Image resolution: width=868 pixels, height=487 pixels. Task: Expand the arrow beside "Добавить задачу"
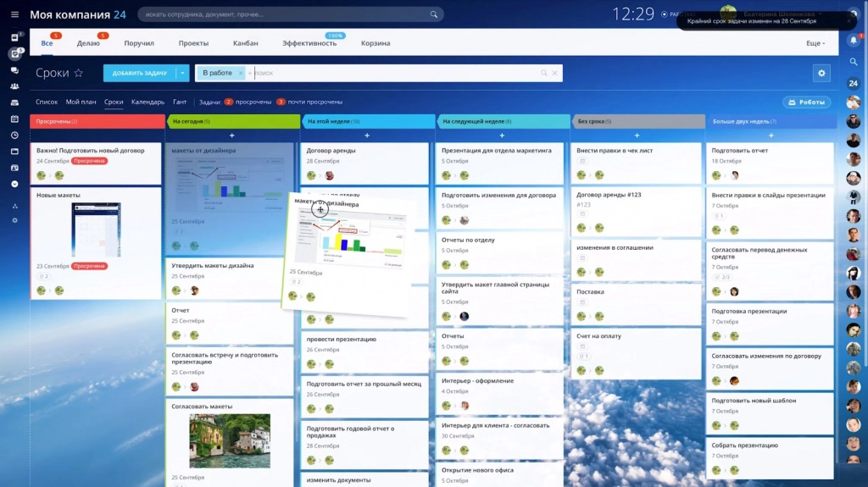[182, 74]
